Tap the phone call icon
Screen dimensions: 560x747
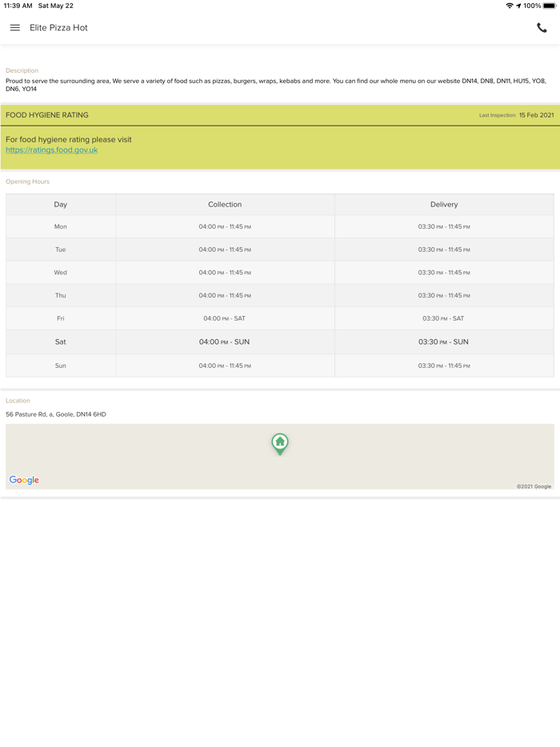tap(542, 28)
